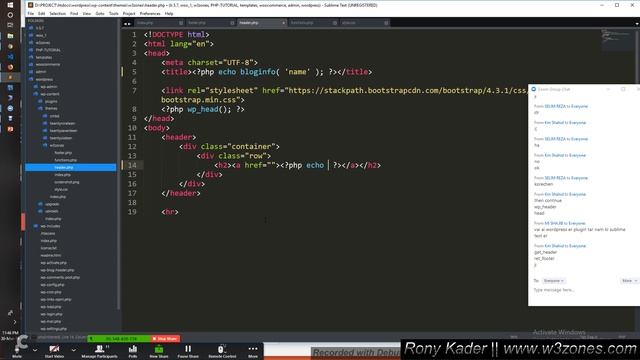640x360 pixels.
Task: Open screenshot.png in the sidebar
Action: 67,182
